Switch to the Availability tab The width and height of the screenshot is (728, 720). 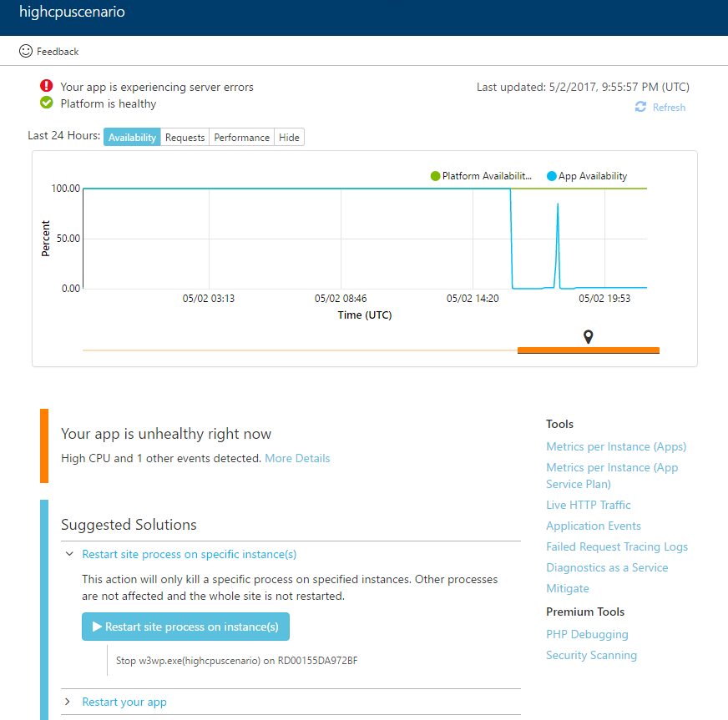coord(132,138)
